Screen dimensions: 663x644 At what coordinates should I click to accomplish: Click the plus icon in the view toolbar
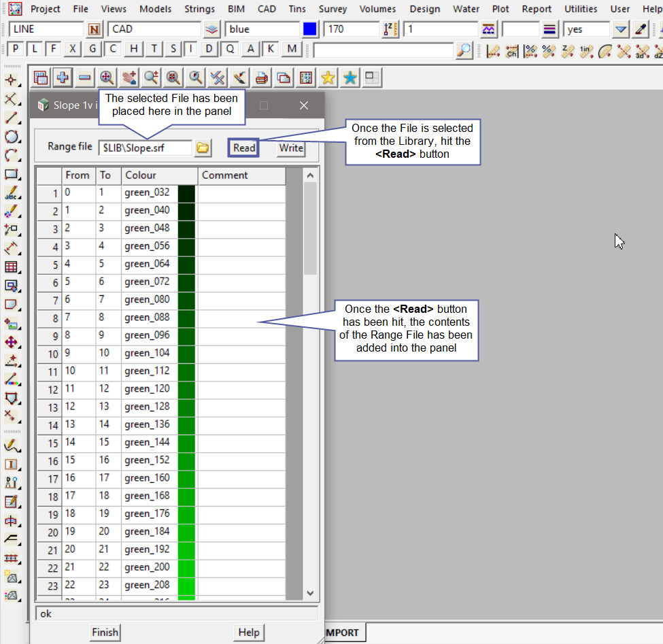[62, 78]
